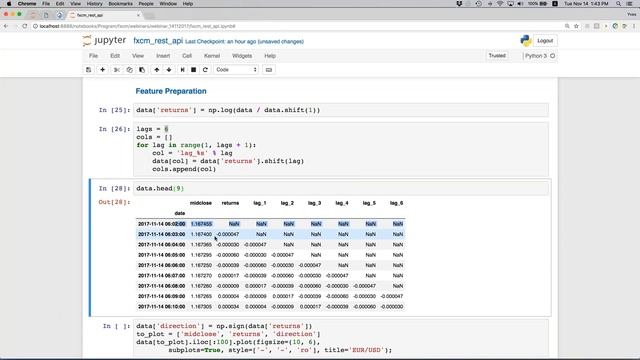Click the data.head(9) code cell
The image size is (640, 360).
[x=341, y=189]
